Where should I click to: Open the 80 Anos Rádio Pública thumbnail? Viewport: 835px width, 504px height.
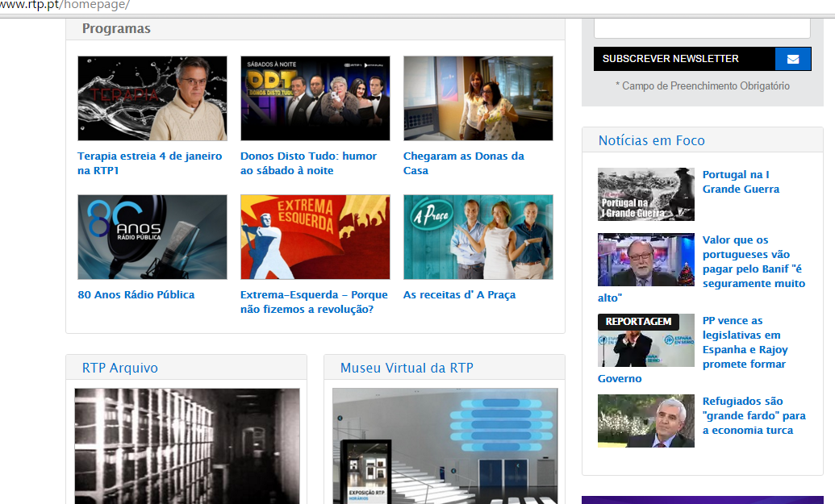(x=152, y=237)
